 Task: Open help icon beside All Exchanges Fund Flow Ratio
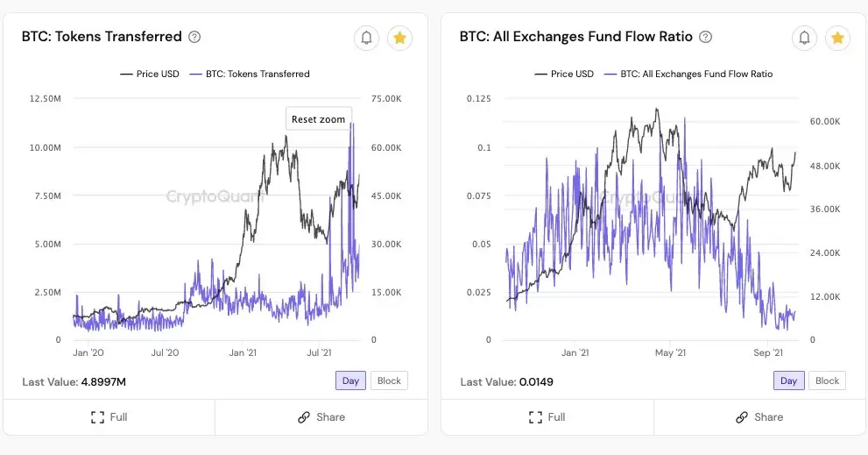pos(705,37)
